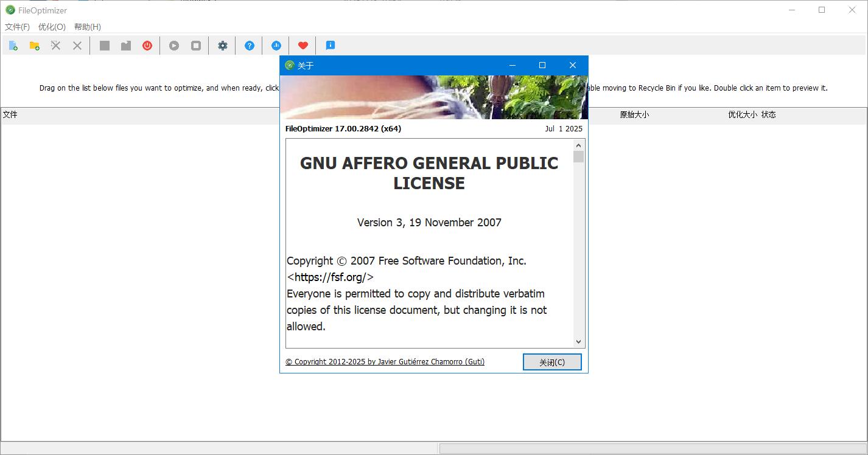Maximize the About (关于) dialog
This screenshot has height=455, width=868.
[542, 65]
